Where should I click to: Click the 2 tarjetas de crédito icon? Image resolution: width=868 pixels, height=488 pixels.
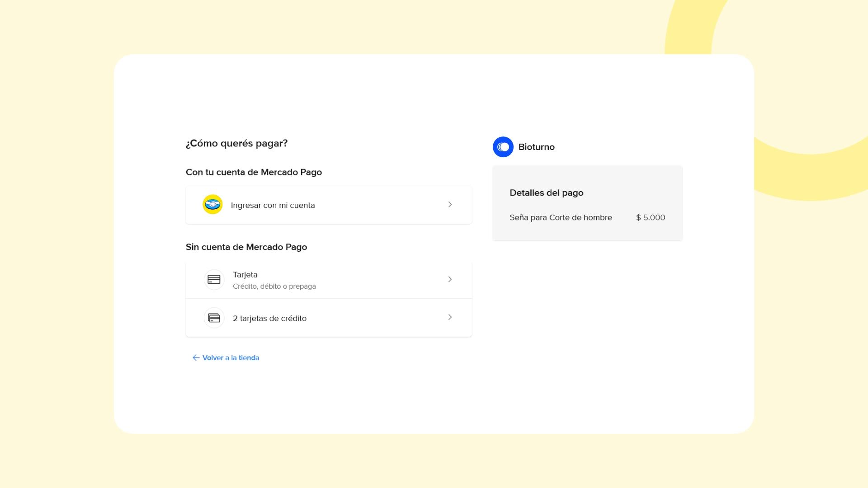pos(214,318)
